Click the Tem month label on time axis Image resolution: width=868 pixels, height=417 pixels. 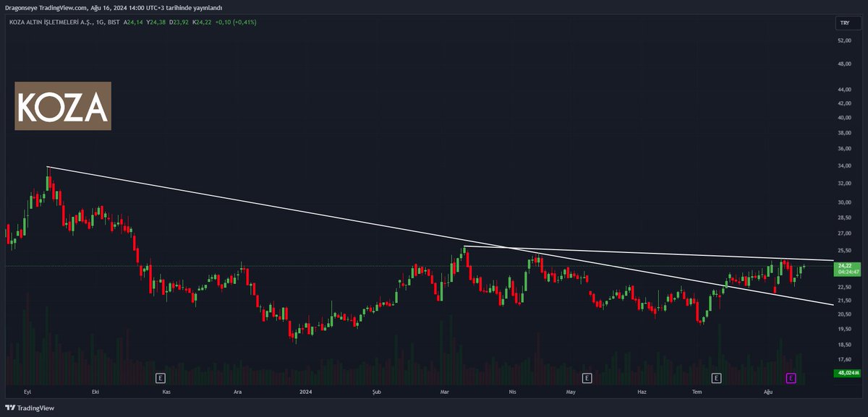(698, 392)
